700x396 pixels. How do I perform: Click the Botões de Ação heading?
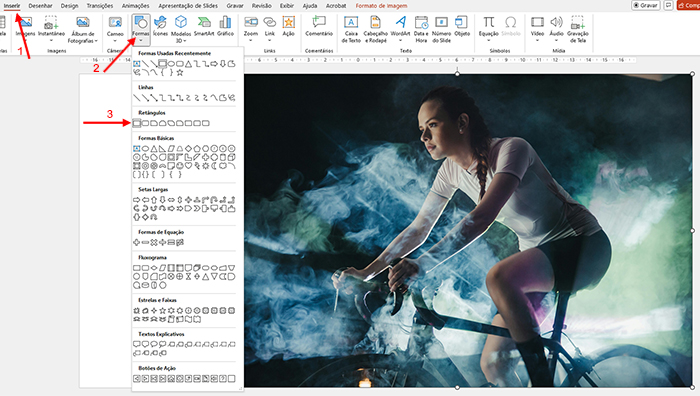(157, 368)
